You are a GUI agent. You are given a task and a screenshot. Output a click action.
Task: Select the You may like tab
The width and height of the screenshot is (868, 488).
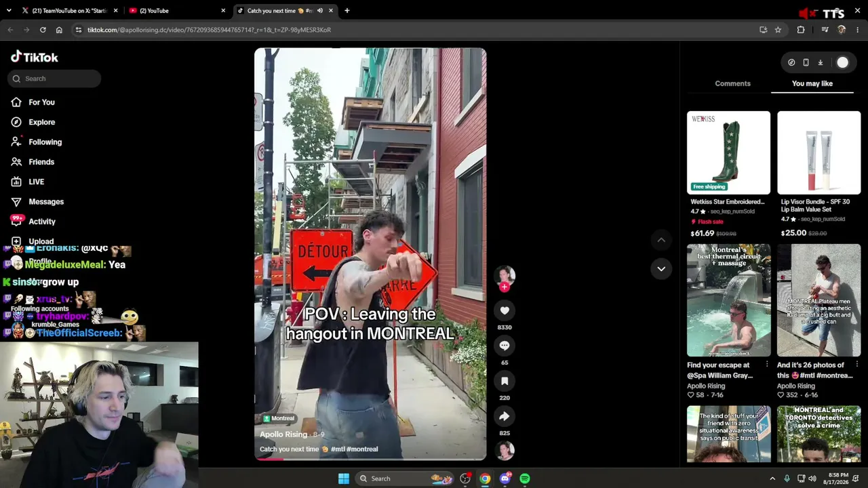812,83
